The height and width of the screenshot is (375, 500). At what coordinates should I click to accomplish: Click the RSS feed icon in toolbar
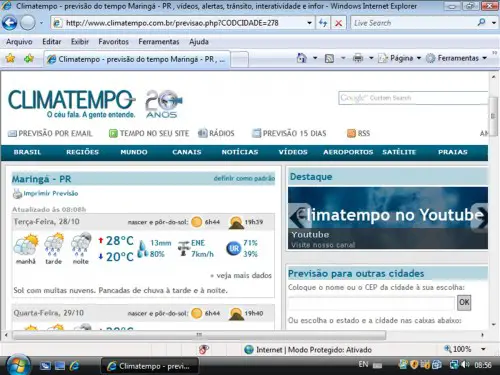point(329,58)
